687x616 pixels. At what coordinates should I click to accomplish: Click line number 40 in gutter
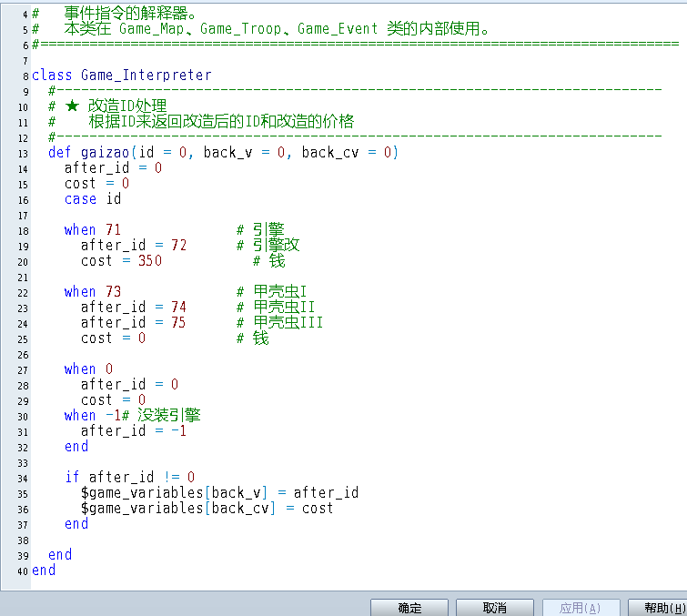[x=23, y=571]
